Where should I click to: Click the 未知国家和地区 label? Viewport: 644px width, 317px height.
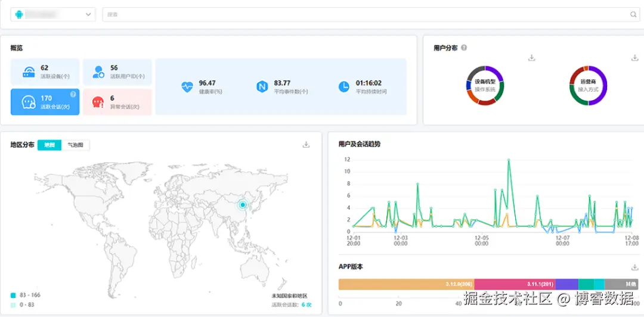coord(289,296)
